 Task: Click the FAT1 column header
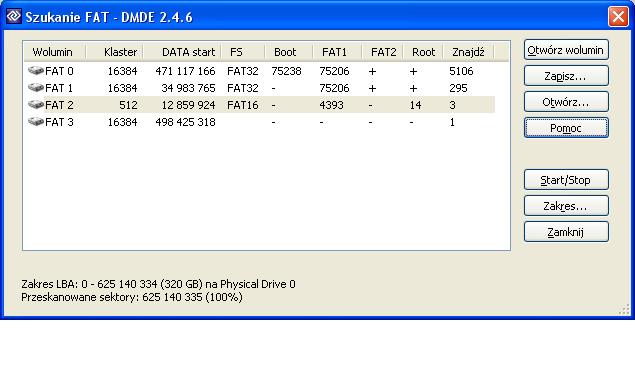[337, 52]
